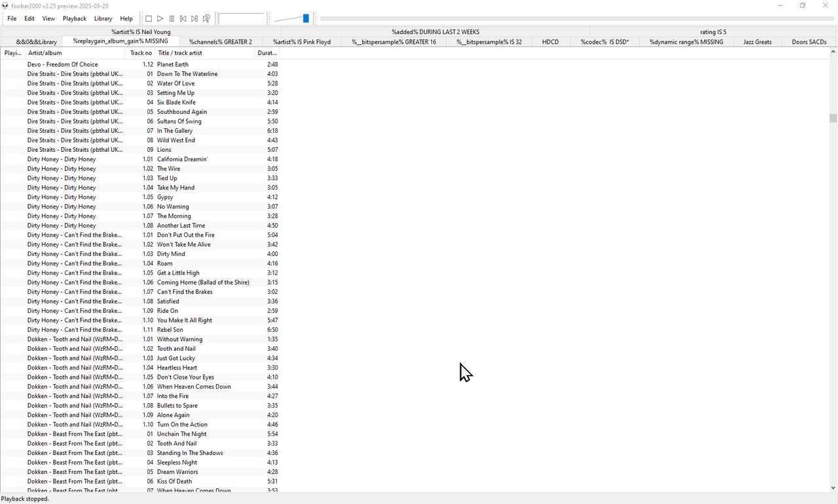The image size is (838, 504).
Task: Click the scrollbar down arrow
Action: [x=833, y=488]
